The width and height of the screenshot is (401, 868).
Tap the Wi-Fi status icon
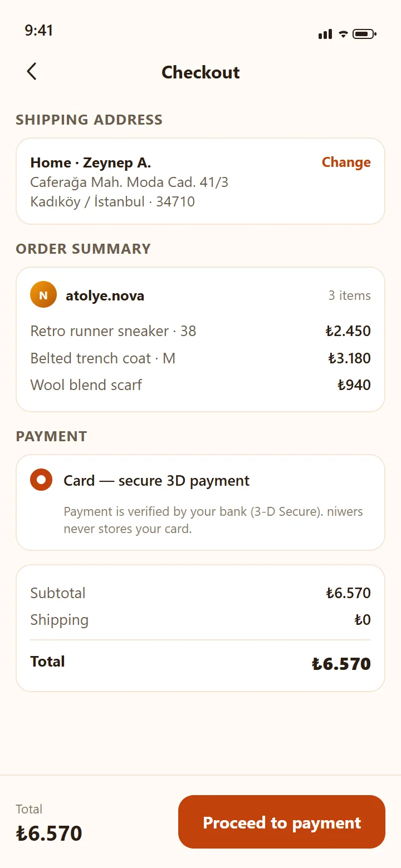(x=343, y=34)
